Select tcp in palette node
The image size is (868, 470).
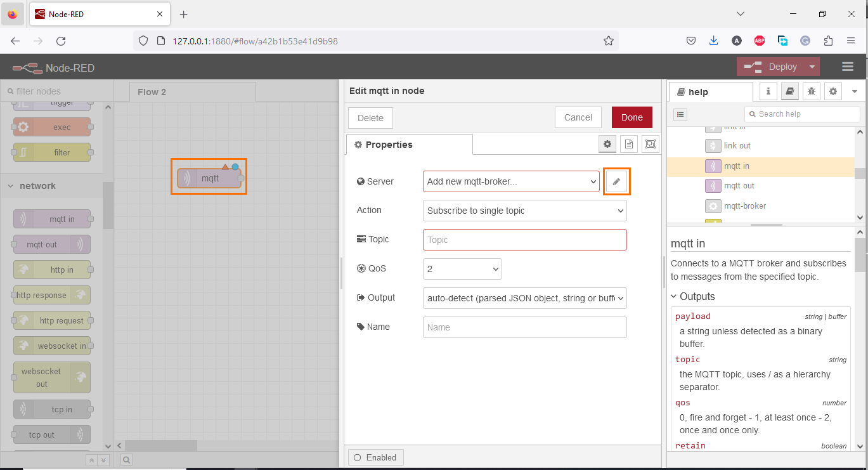(x=52, y=409)
